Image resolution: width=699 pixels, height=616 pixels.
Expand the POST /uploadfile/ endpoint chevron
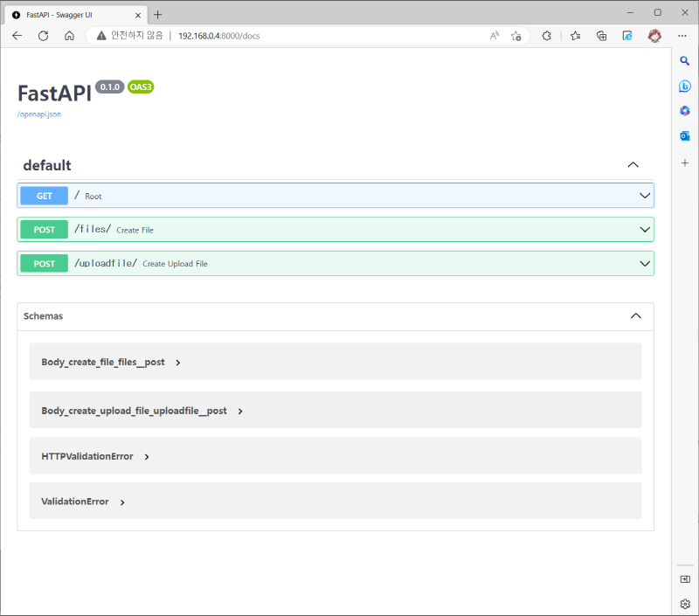coord(645,263)
